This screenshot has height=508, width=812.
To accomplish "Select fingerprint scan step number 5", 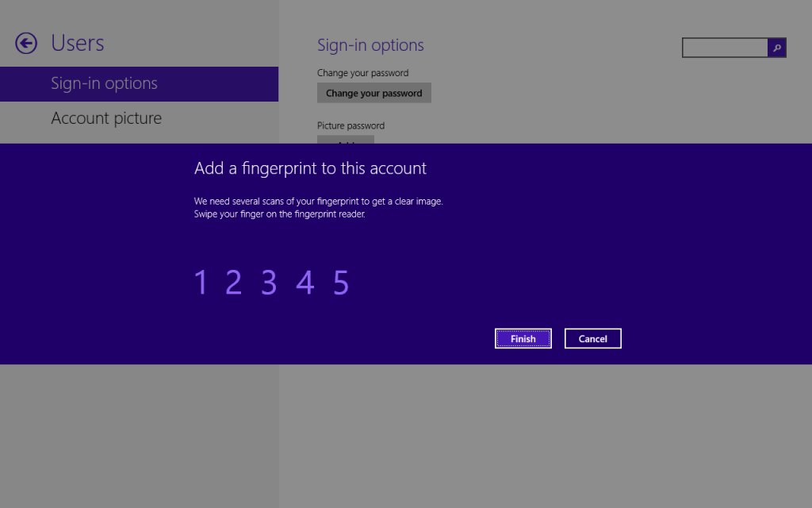I will (341, 283).
